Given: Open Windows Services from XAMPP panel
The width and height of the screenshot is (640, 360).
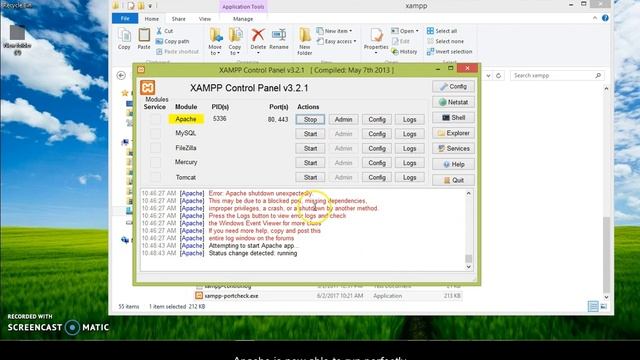Looking at the screenshot, I should click(x=453, y=149).
